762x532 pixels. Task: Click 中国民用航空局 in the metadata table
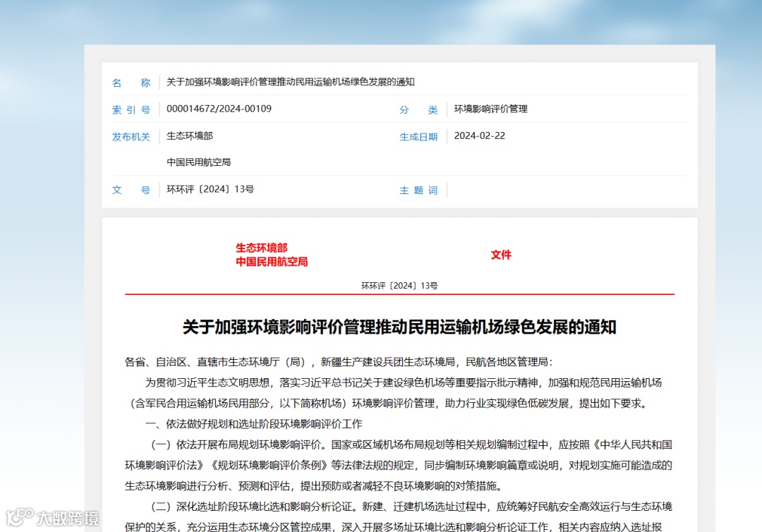click(x=199, y=162)
